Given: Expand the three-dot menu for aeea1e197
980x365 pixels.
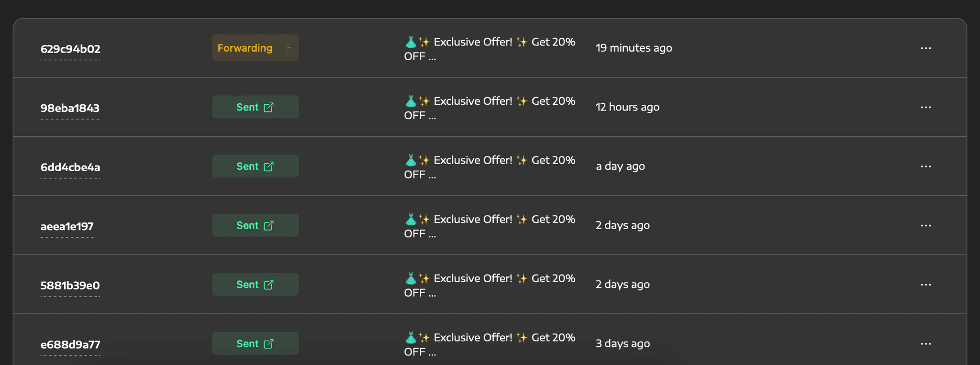Looking at the screenshot, I should tap(925, 225).
